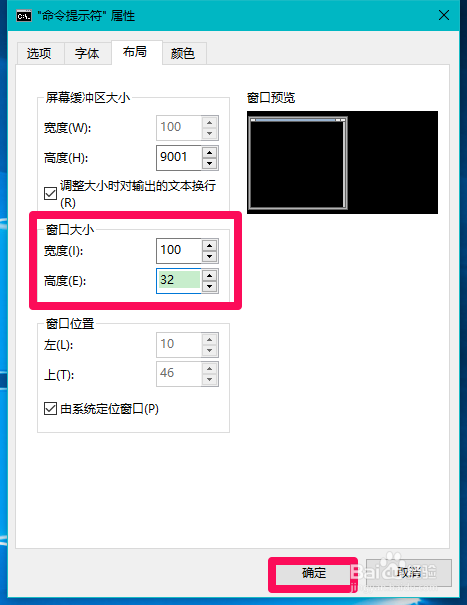
Task: Decrease screen buffer height with down arrow
Action: click(210, 163)
